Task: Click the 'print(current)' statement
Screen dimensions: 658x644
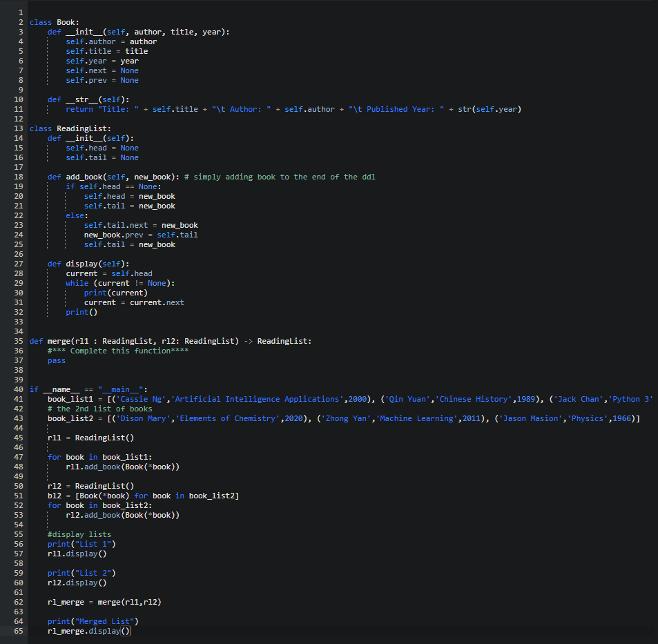Action: [116, 293]
